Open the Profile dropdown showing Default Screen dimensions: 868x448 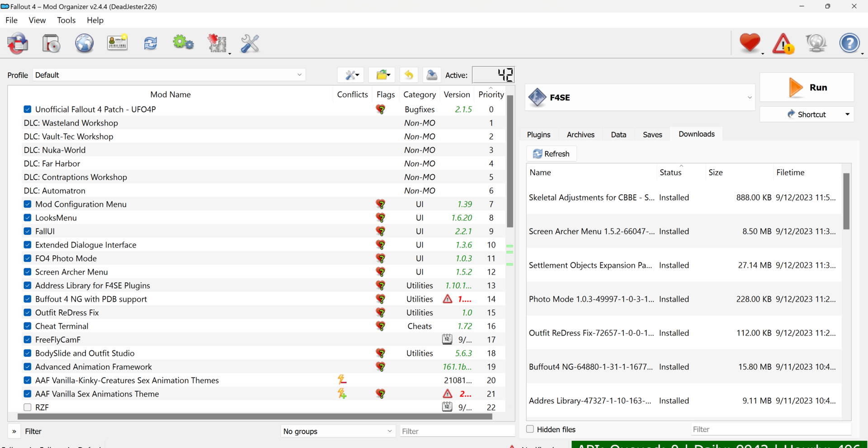[169, 75]
